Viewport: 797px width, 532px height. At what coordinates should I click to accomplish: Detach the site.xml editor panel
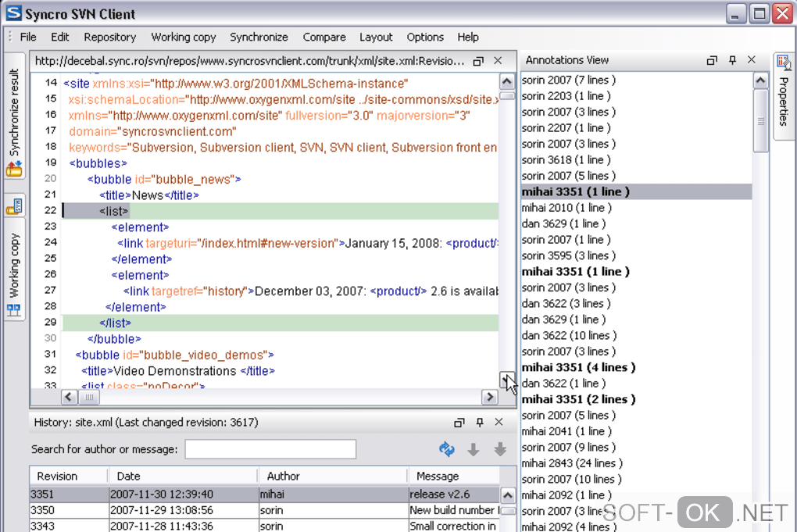point(479,61)
